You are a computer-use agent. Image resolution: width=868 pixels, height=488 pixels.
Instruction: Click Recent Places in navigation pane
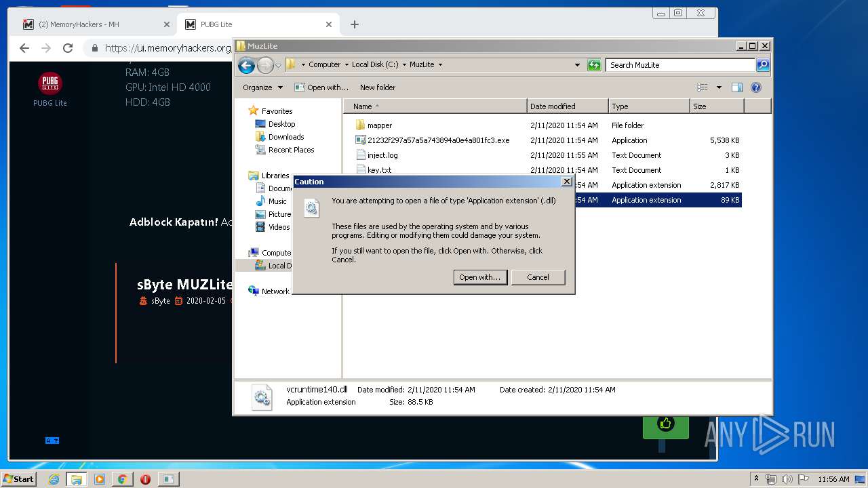point(291,150)
